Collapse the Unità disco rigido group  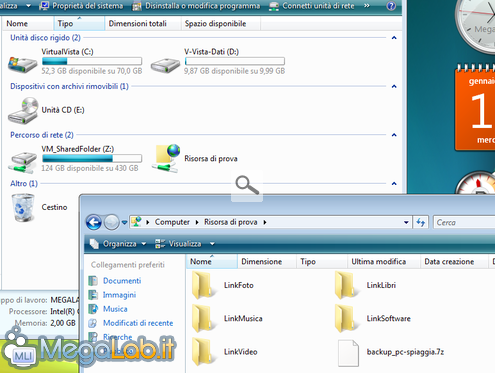(x=394, y=38)
